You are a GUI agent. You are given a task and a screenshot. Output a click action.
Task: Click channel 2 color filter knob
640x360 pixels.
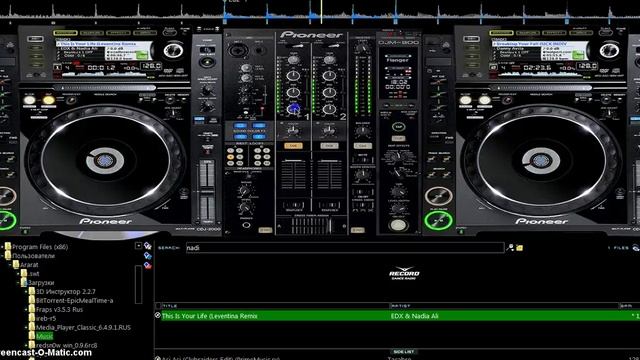(x=329, y=130)
